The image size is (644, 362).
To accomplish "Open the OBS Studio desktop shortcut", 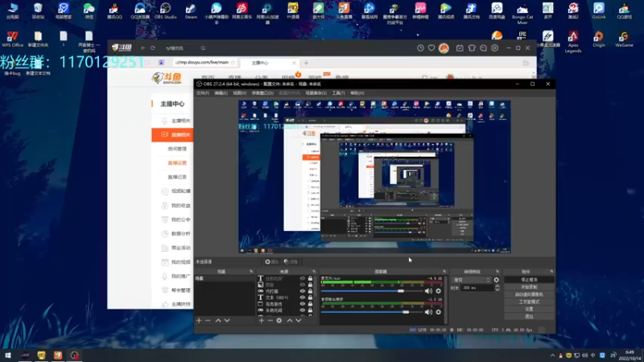I will 165,11.
